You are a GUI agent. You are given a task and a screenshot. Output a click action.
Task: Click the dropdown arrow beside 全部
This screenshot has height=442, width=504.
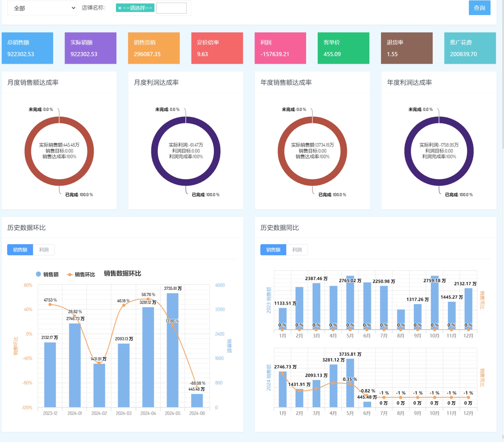pos(73,8)
